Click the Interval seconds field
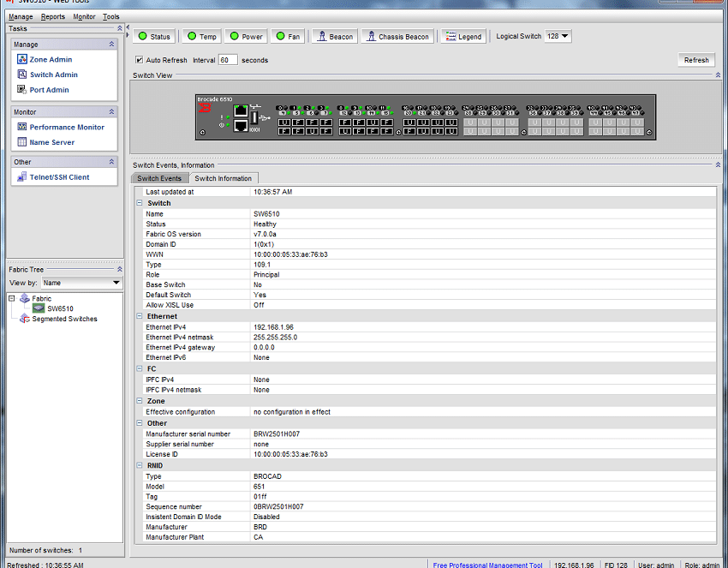Image resolution: width=728 pixels, height=568 pixels. pyautogui.click(x=228, y=60)
